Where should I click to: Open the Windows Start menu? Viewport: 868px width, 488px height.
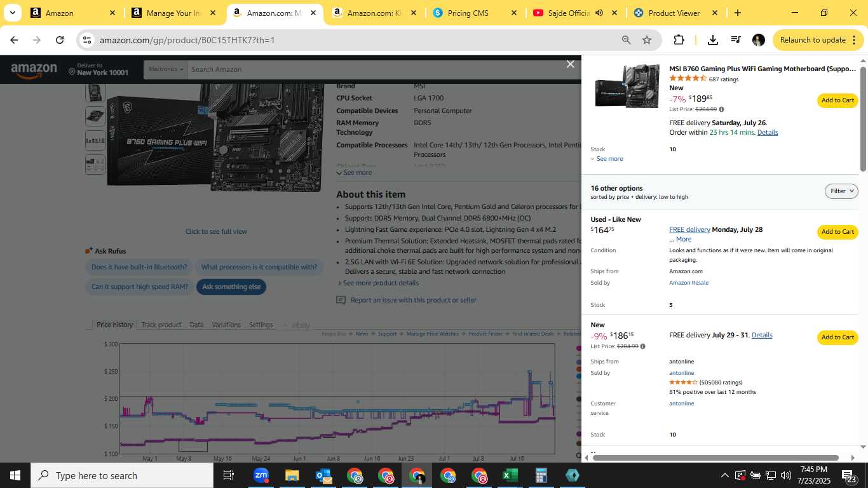point(15,475)
